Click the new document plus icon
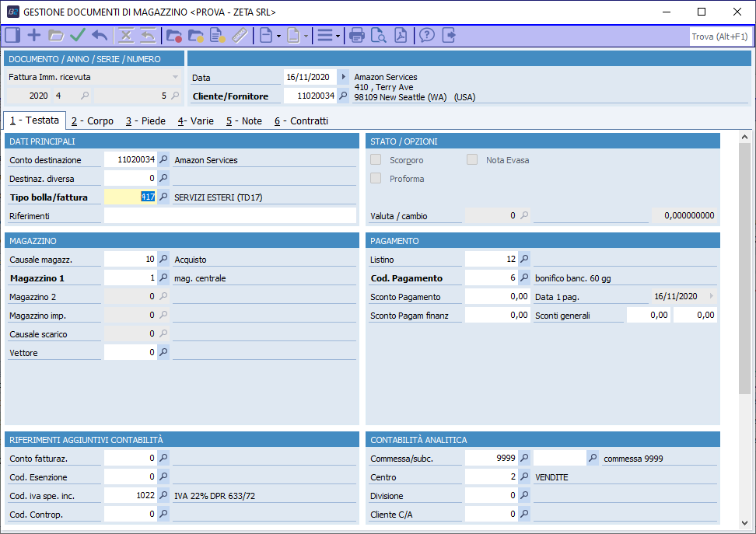756x534 pixels. coord(34,35)
